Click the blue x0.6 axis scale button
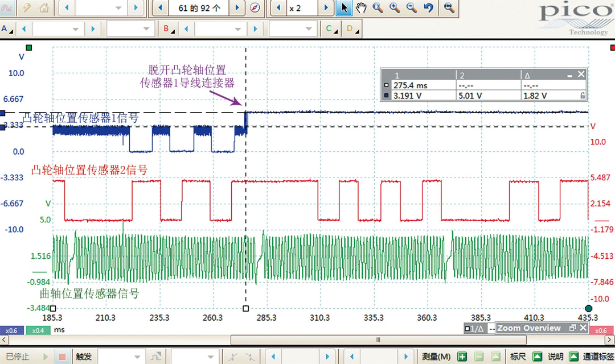Viewport: 615px width, 364px height. tap(12, 330)
